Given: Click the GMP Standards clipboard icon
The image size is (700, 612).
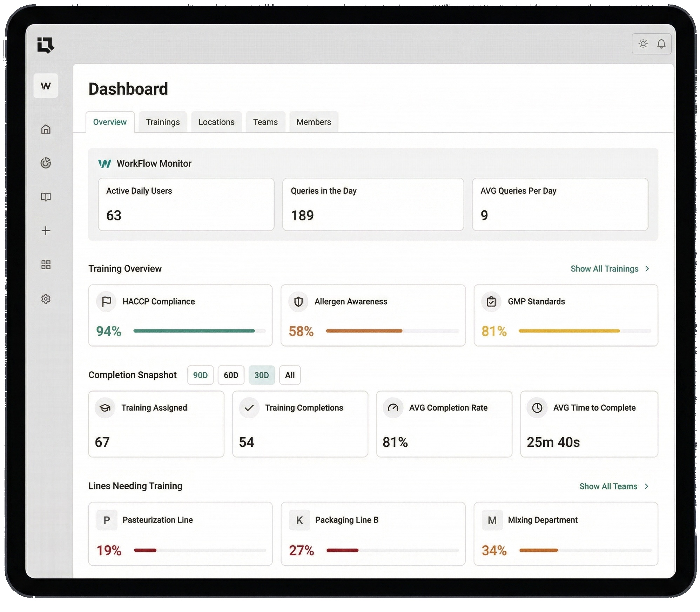Looking at the screenshot, I should 492,301.
